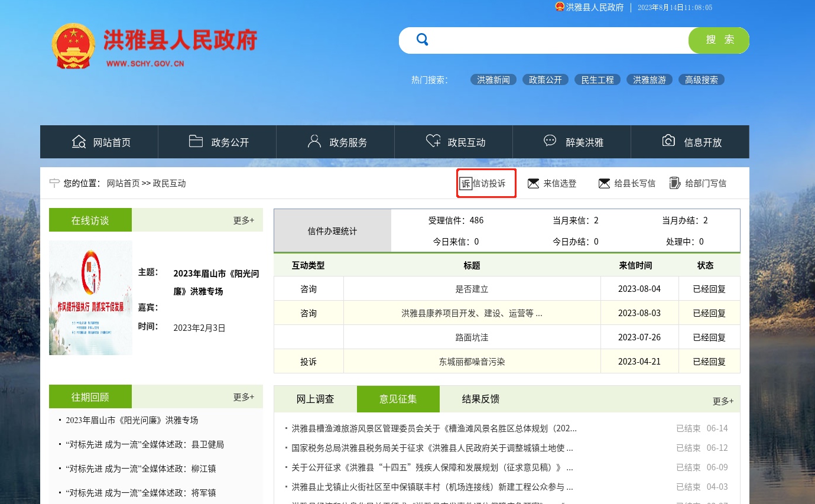Open 往期回顾 item 县卫健局
The width and height of the screenshot is (815, 504).
tap(145, 445)
